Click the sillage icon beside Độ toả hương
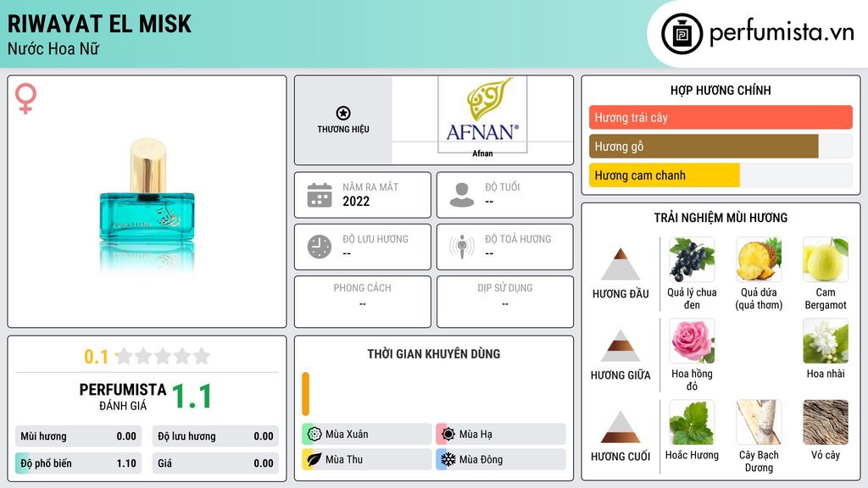This screenshot has height=488, width=868. pos(461,247)
